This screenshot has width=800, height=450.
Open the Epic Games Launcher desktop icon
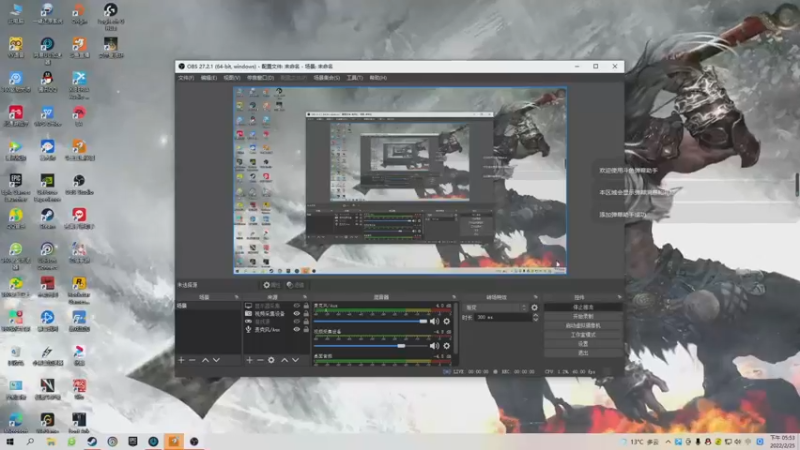pyautogui.click(x=16, y=186)
